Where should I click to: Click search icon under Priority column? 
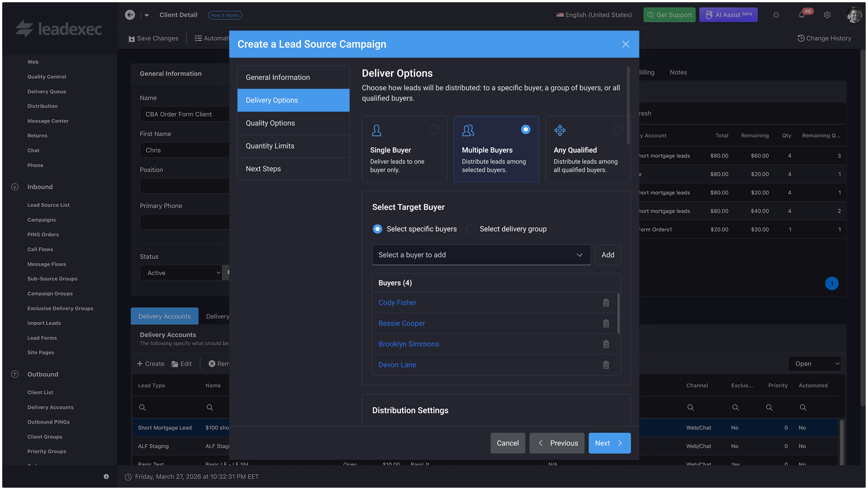coord(769,407)
